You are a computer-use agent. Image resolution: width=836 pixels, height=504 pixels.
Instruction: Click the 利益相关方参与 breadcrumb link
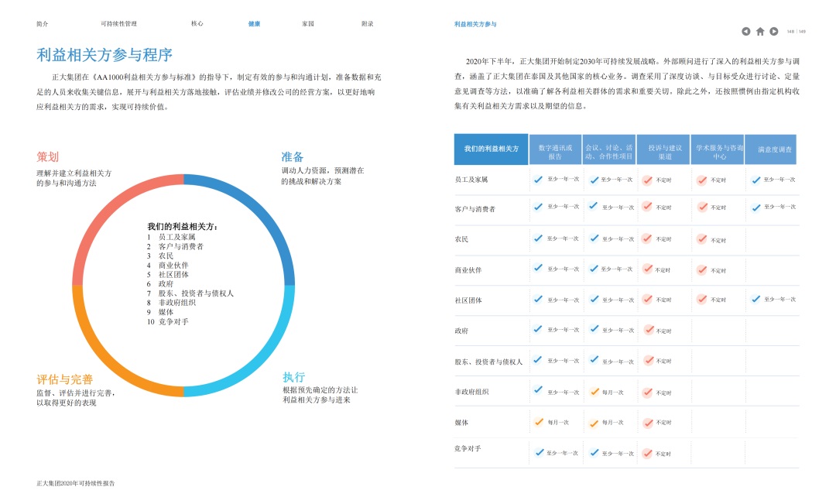point(475,24)
